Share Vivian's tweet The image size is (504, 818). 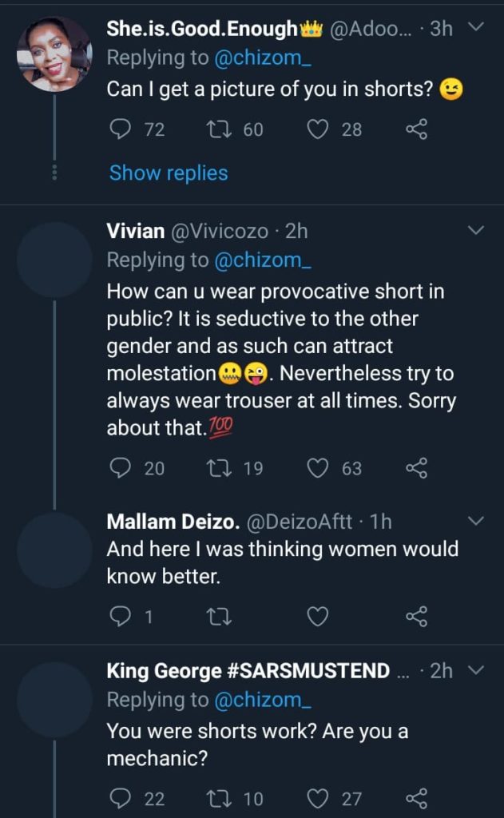(416, 468)
